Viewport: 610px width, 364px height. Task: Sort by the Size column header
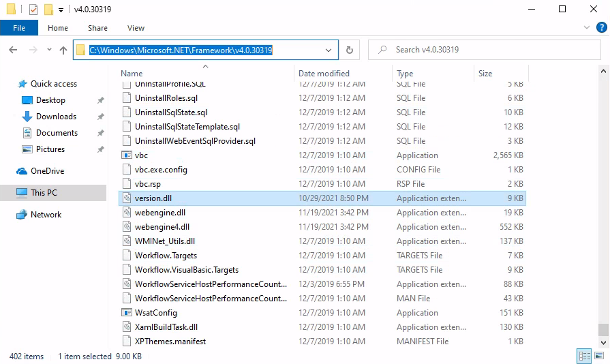pos(485,74)
